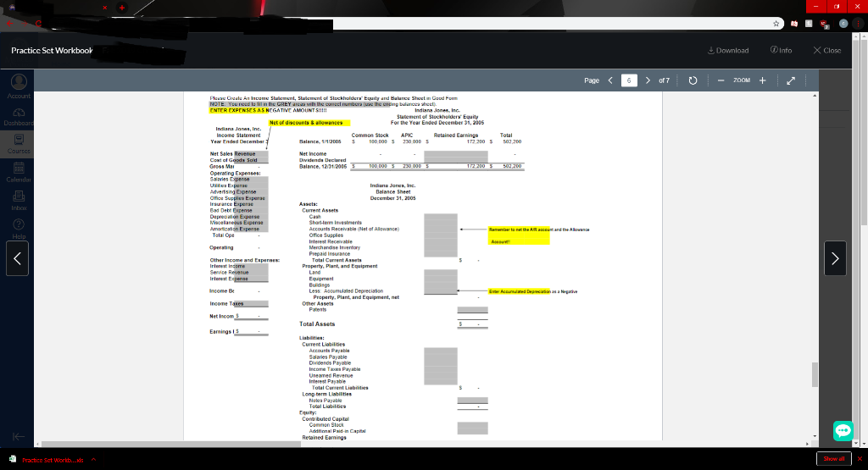868x470 pixels.
Task: Click 'Net Sales Revenue' row in document
Action: point(238,154)
